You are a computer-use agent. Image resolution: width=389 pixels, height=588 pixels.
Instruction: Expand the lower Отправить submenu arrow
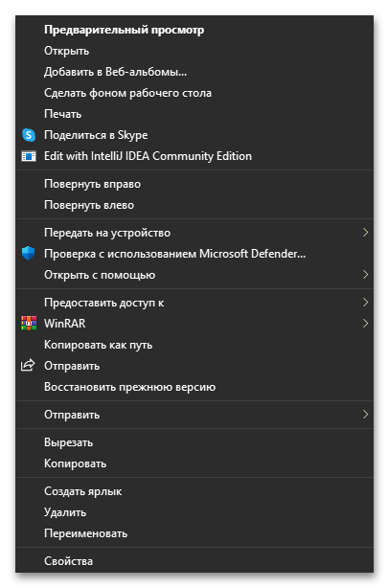(365, 415)
